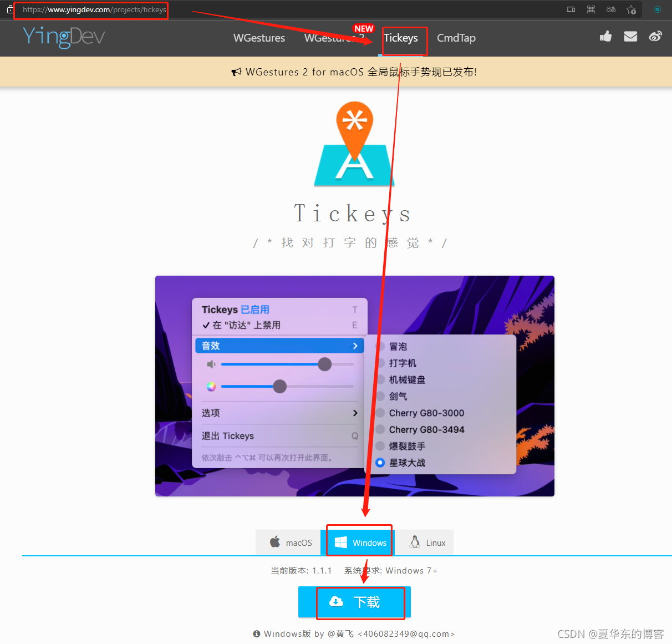Click the browser read-aloud/translate icon
The width and height of the screenshot is (672, 644).
(x=611, y=9)
